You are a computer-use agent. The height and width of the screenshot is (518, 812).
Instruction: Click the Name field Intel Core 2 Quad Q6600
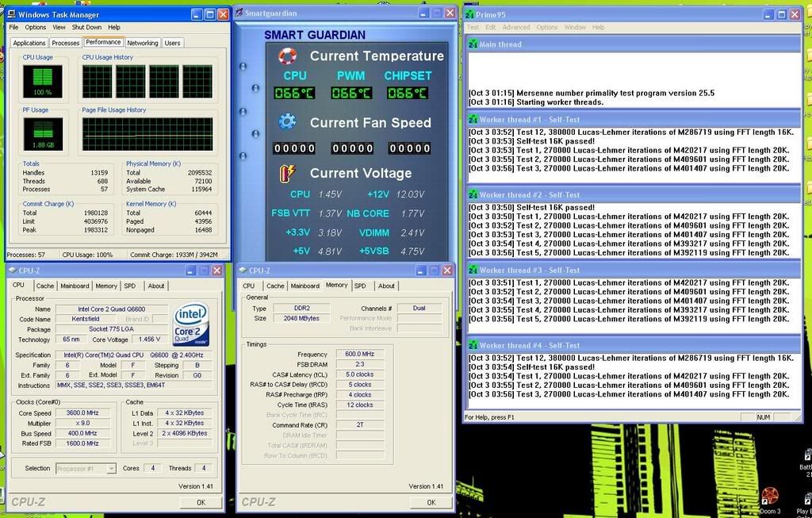(x=111, y=309)
